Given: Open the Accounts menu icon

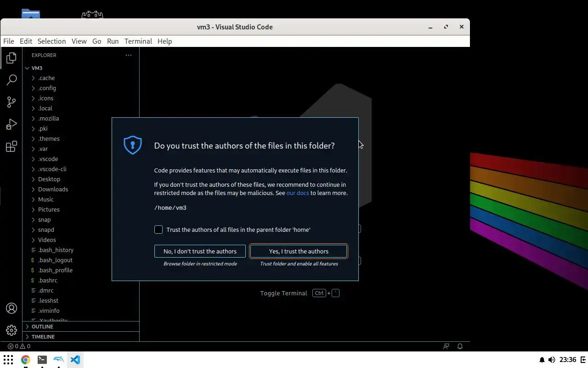Looking at the screenshot, I should [11, 308].
